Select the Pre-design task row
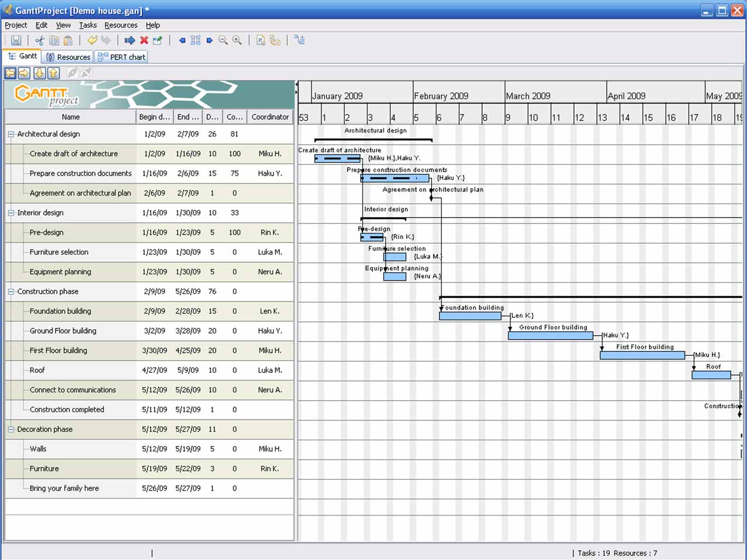This screenshot has height=560, width=747. coord(149,233)
